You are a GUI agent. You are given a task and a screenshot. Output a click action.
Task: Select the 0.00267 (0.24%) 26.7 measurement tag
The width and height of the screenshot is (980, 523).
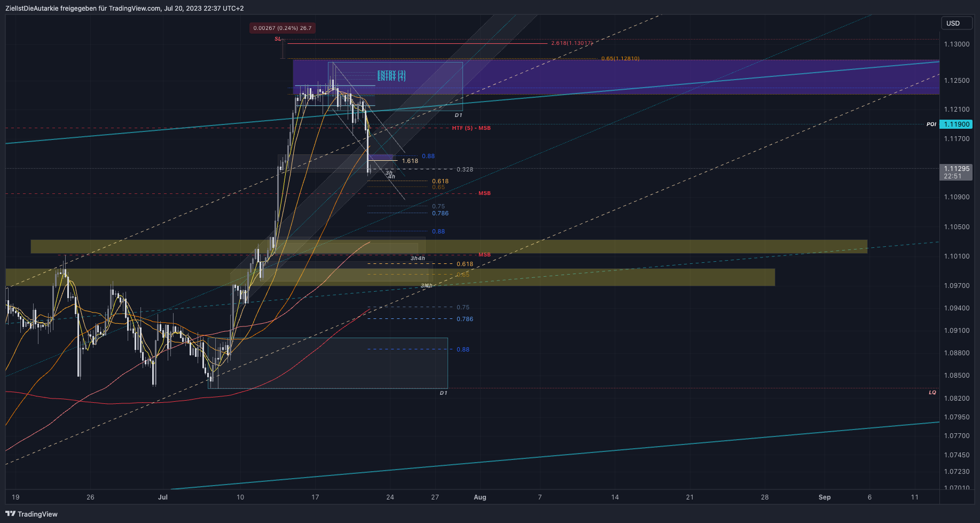click(x=283, y=28)
